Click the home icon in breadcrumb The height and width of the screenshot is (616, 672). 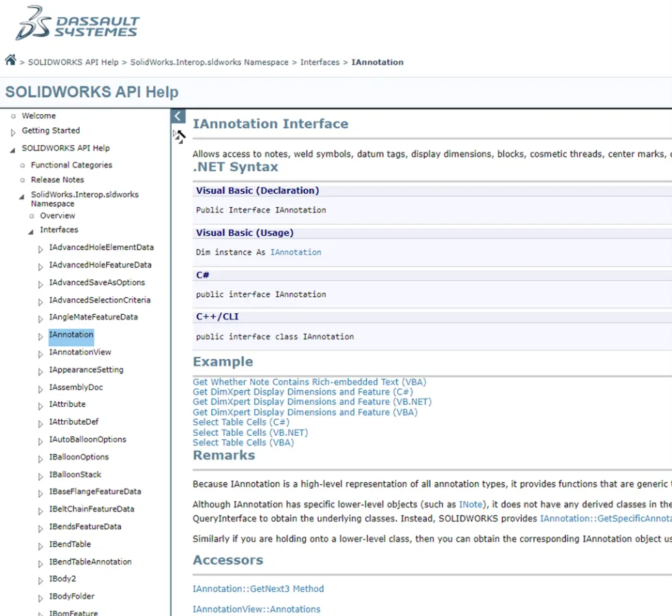pyautogui.click(x=11, y=60)
